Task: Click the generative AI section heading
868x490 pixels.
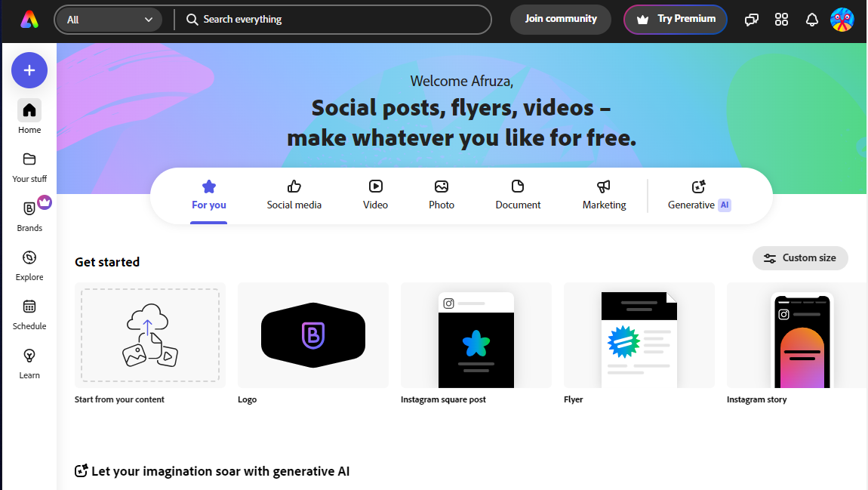Action: click(212, 471)
